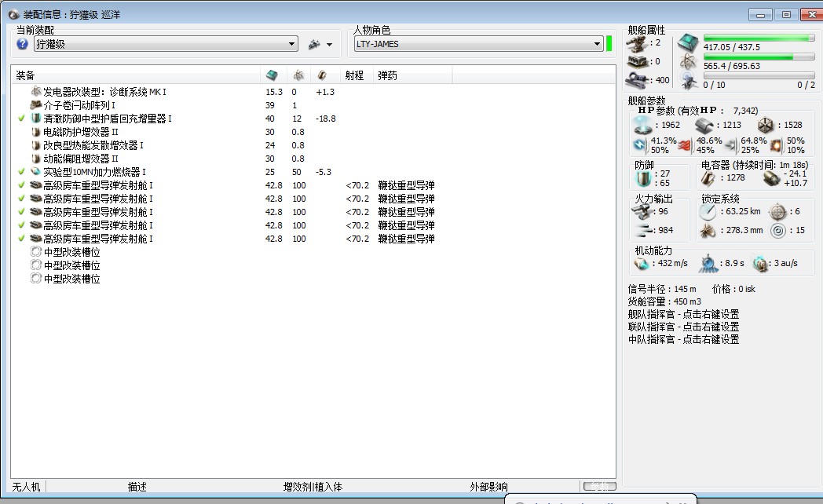Click the DPS turret icon showing 96
Screen dimensions: 823x504
pyautogui.click(x=642, y=211)
